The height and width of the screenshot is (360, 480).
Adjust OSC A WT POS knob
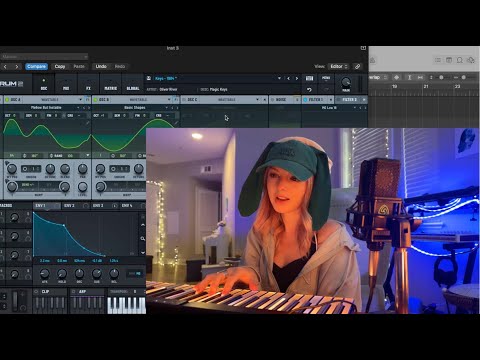point(12,169)
